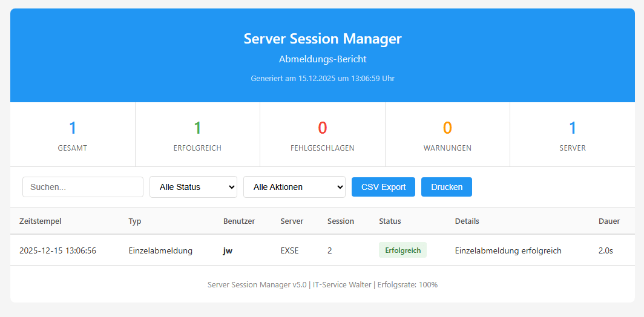Viewport: 644px width, 317px height.
Task: Click the Server column header
Action: [292, 221]
